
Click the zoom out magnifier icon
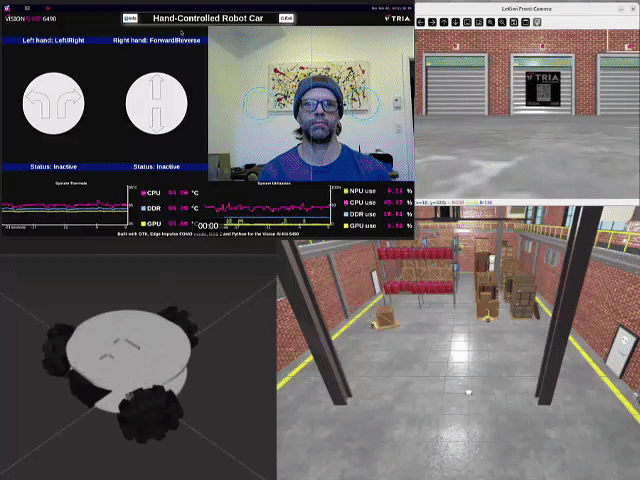tap(503, 22)
